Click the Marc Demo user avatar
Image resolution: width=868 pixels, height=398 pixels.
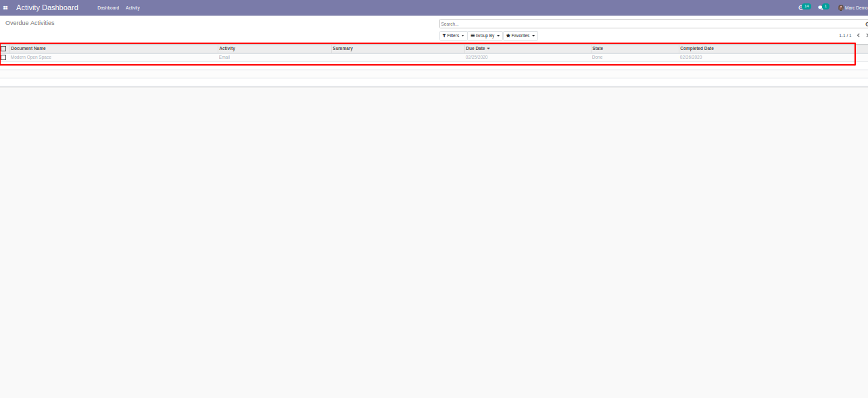pyautogui.click(x=840, y=7)
